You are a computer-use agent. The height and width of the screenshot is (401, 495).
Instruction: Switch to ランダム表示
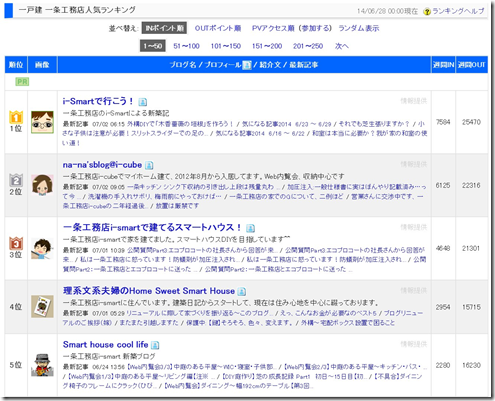tap(359, 28)
